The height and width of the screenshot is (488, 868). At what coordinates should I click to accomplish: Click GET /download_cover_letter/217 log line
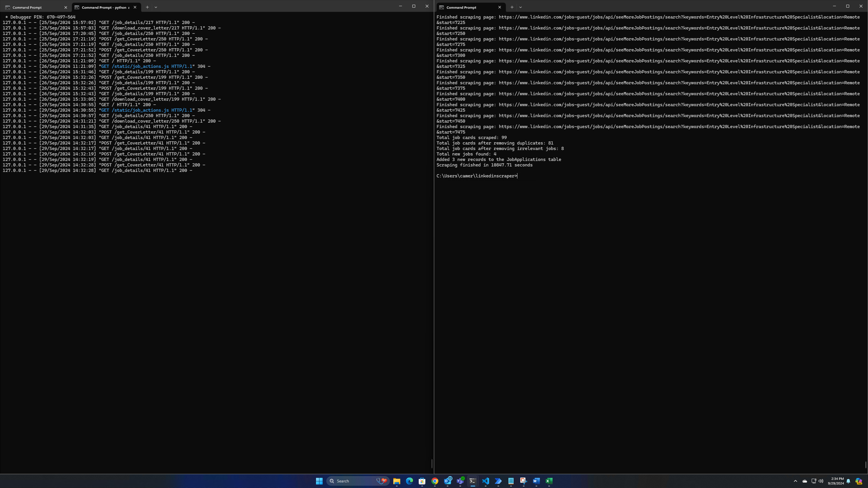pos(112,28)
